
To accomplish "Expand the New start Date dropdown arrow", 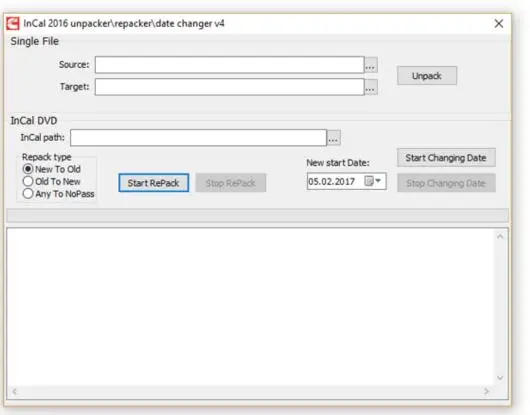I will click(x=378, y=181).
